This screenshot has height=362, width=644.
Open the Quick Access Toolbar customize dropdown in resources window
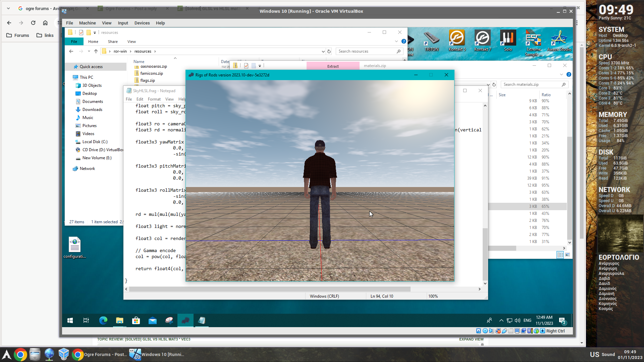click(95, 33)
